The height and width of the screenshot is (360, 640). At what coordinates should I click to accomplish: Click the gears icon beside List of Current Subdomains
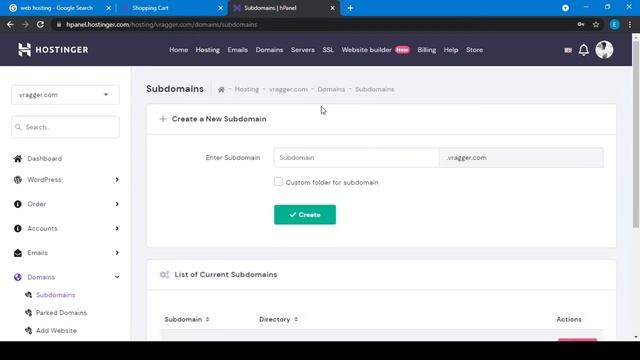click(x=164, y=275)
